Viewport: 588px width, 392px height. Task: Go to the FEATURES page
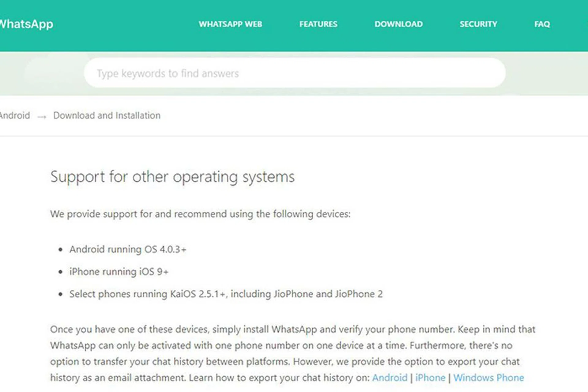tap(318, 24)
